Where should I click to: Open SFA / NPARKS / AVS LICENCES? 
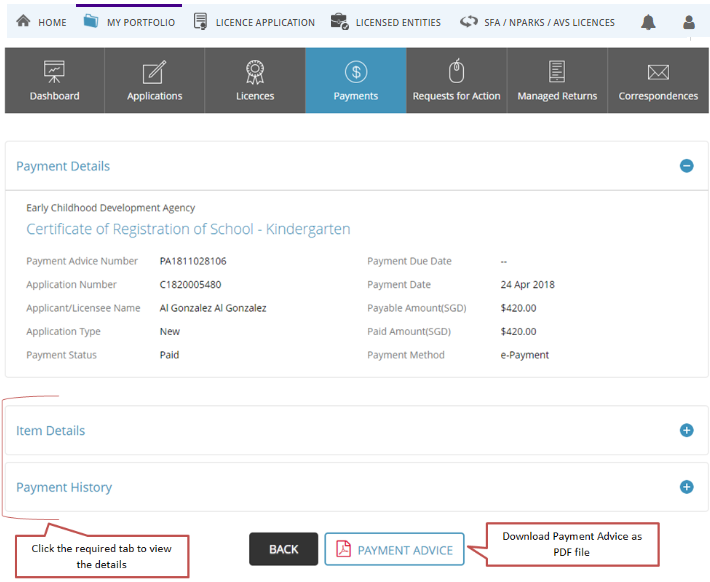coord(538,22)
